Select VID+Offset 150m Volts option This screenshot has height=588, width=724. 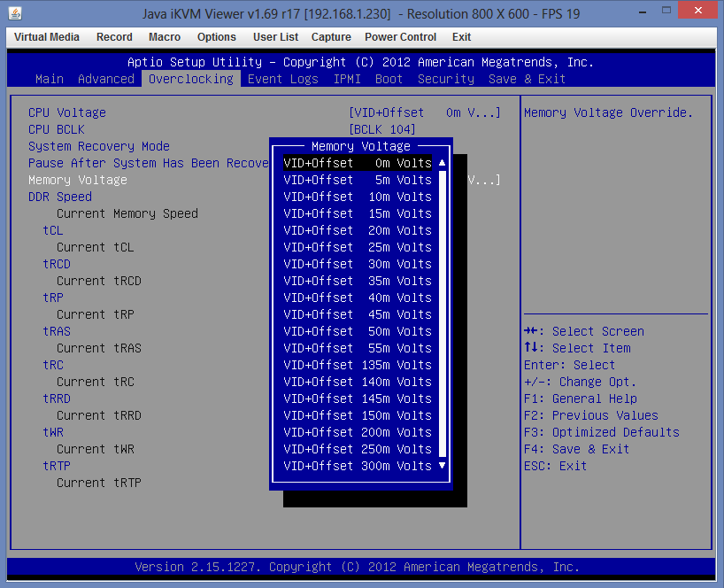click(x=358, y=415)
